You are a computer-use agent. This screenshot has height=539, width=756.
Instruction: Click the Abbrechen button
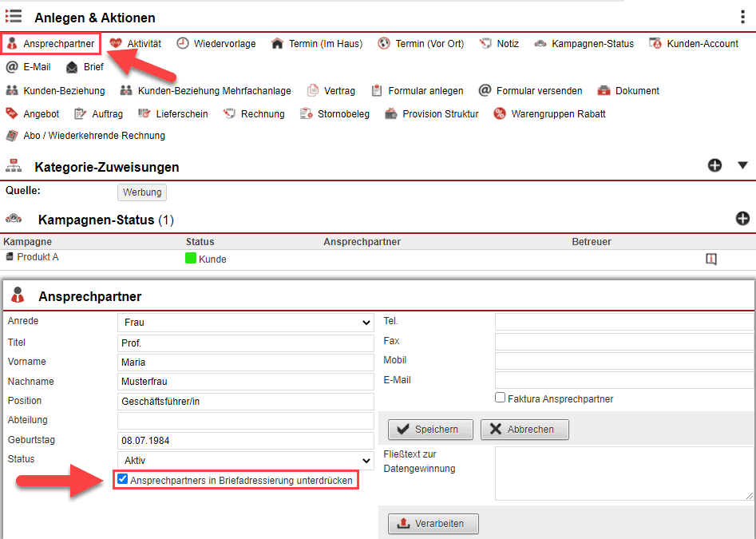524,430
